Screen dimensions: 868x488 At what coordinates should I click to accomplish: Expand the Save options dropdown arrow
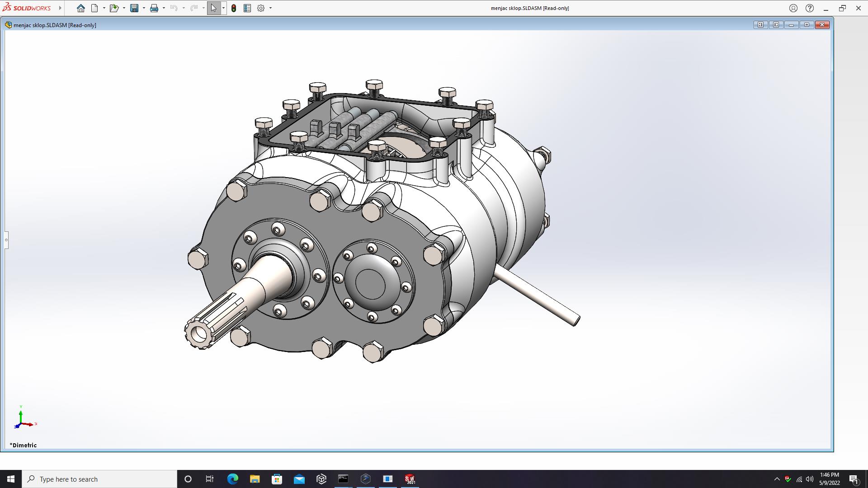coord(144,8)
